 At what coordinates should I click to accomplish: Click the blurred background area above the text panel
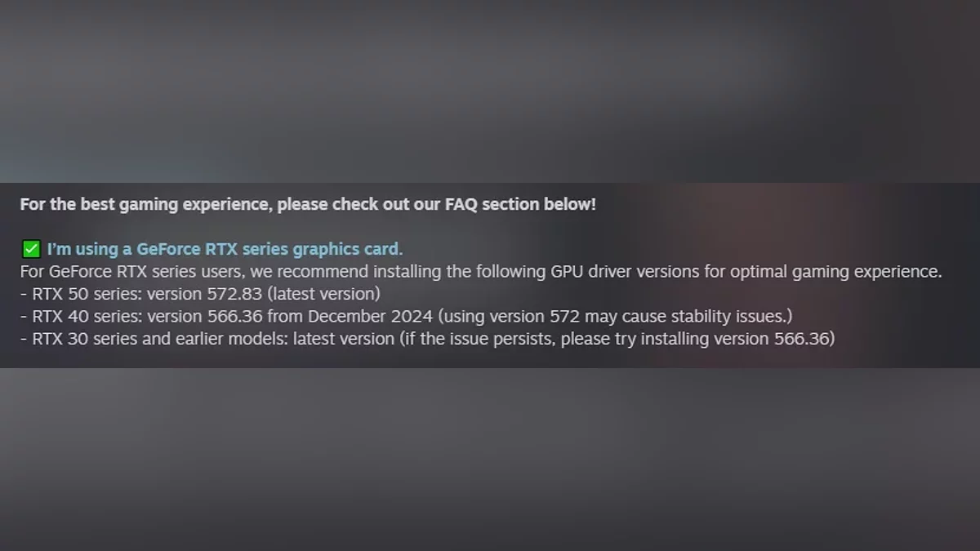tap(490, 90)
